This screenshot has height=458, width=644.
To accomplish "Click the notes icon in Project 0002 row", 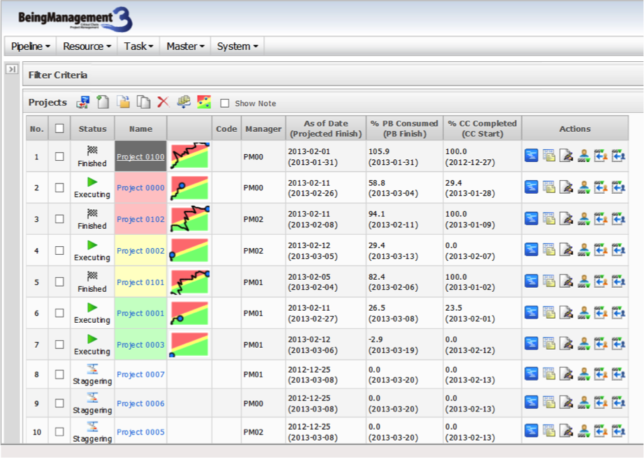I will pos(549,251).
